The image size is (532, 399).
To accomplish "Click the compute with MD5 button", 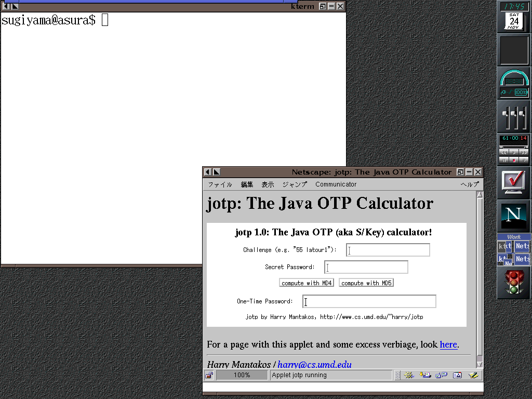I will click(366, 283).
